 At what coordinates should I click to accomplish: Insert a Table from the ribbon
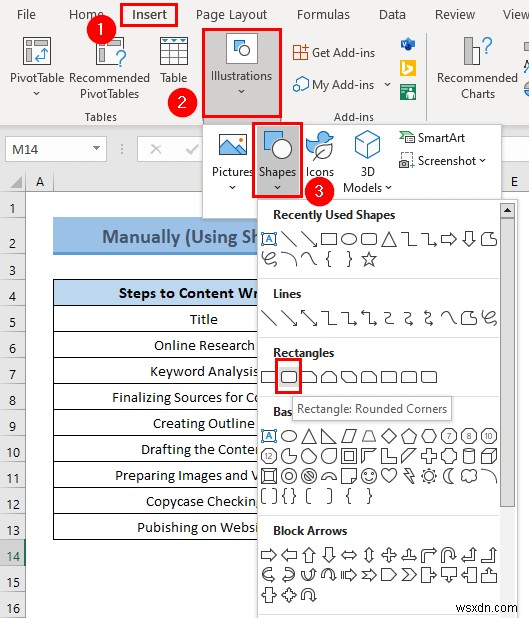coord(173,60)
